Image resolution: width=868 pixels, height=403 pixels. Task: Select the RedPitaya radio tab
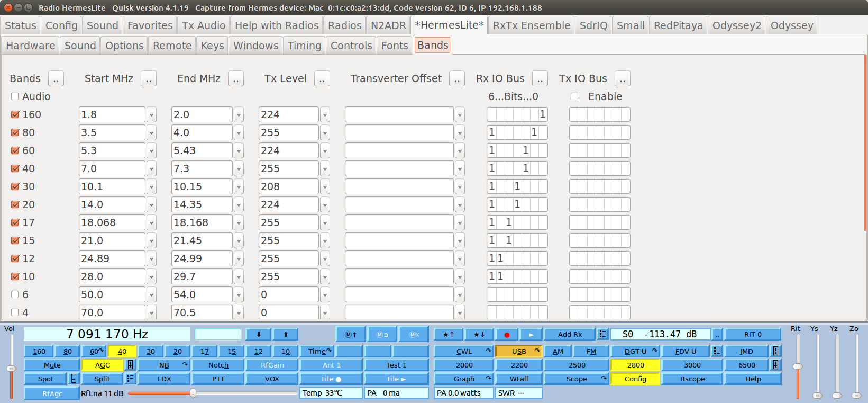[678, 25]
